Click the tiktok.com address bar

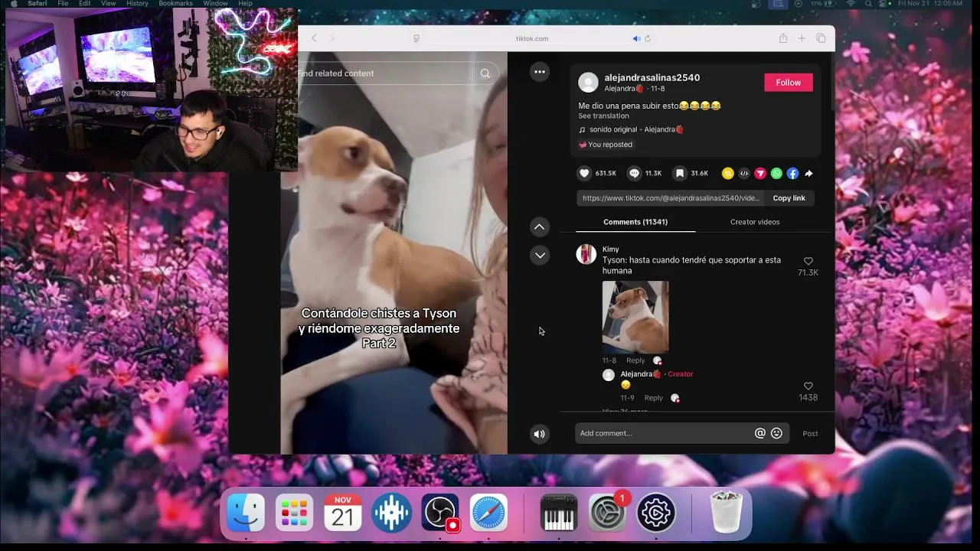pos(531,38)
